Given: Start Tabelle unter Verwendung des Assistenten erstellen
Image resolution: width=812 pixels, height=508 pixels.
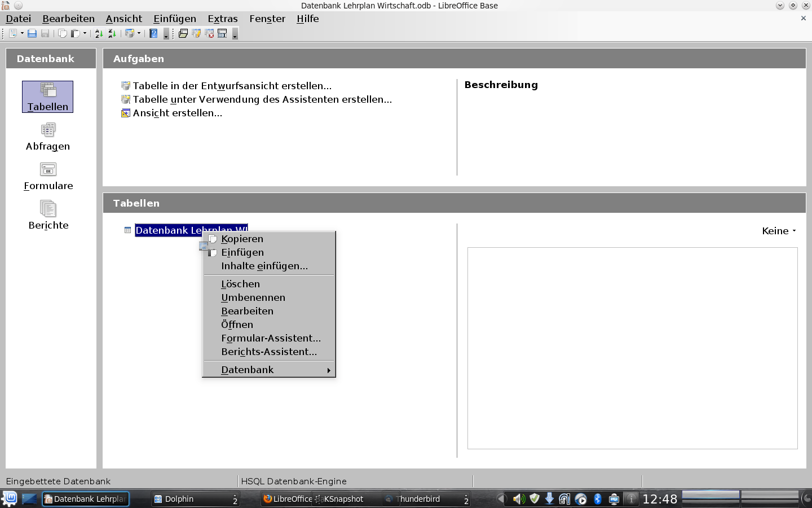Looking at the screenshot, I should coord(262,99).
